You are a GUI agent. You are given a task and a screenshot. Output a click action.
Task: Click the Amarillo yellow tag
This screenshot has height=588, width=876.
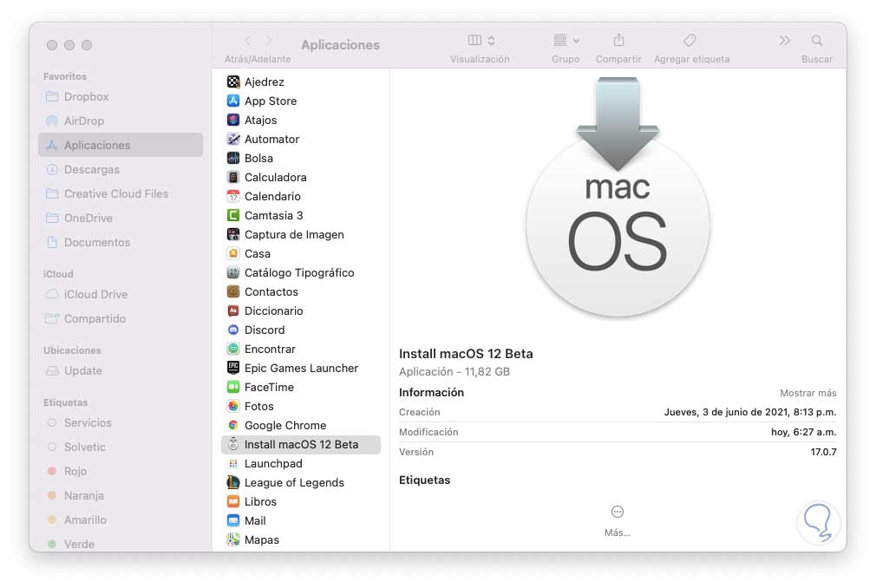(x=120, y=519)
